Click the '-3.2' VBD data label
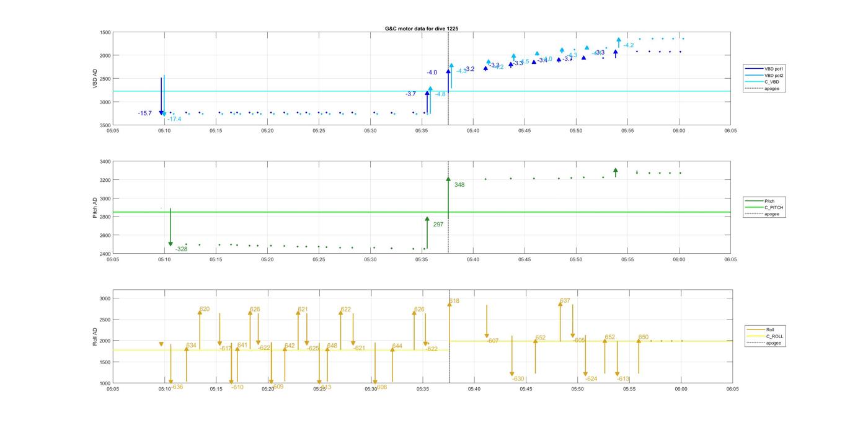 click(x=469, y=69)
